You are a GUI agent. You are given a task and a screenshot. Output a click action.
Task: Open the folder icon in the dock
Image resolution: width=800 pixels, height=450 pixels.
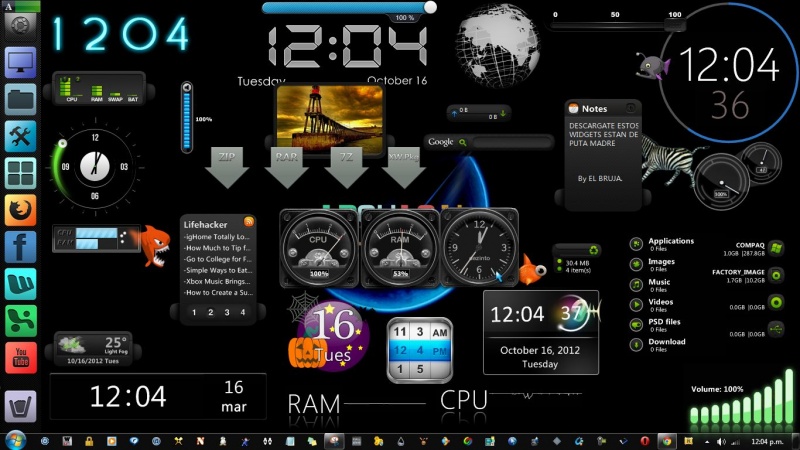[x=20, y=99]
